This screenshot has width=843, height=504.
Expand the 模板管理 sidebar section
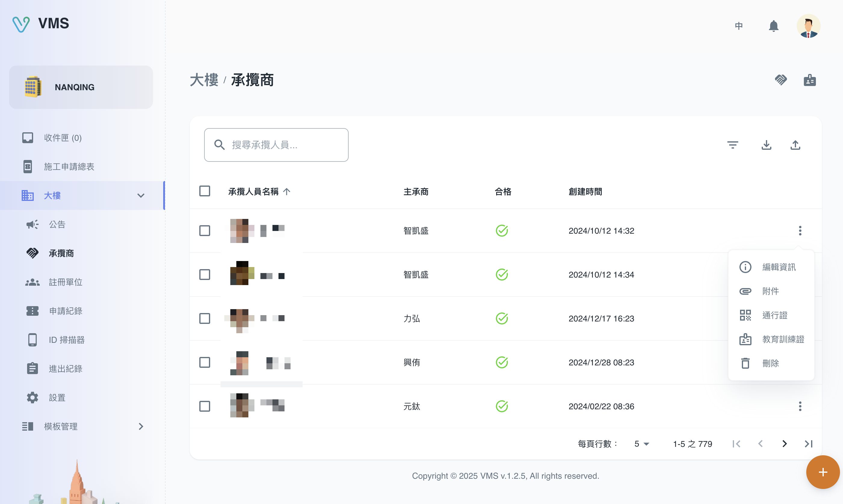coord(141,427)
